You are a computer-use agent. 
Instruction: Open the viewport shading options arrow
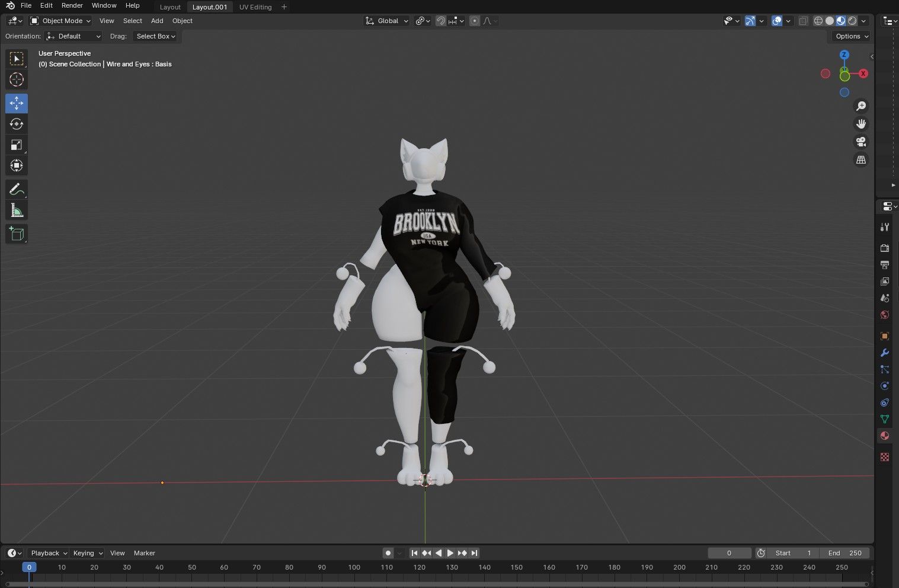863,21
